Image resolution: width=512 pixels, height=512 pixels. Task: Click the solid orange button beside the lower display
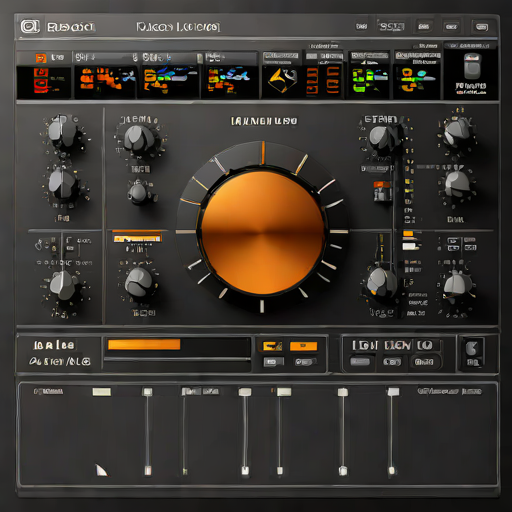tap(303, 346)
